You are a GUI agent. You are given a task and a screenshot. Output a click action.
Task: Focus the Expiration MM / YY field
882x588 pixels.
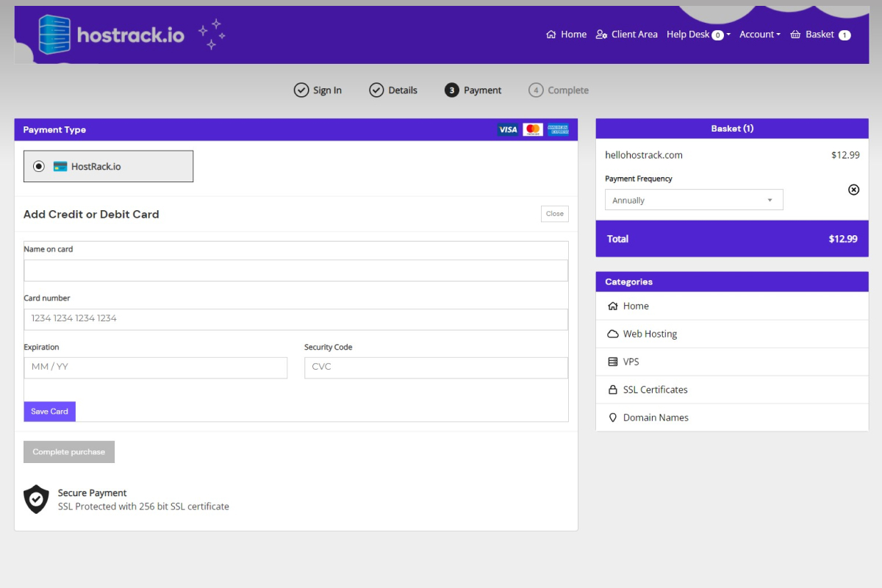[155, 367]
